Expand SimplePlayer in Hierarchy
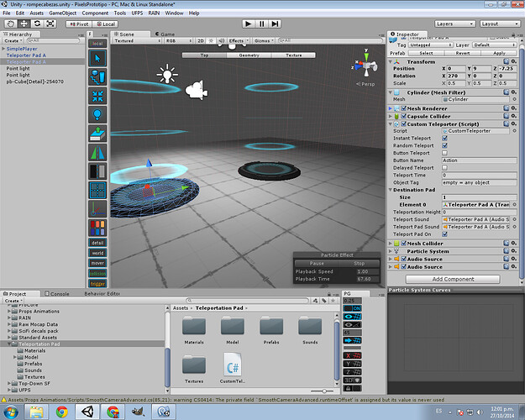 tap(3, 49)
